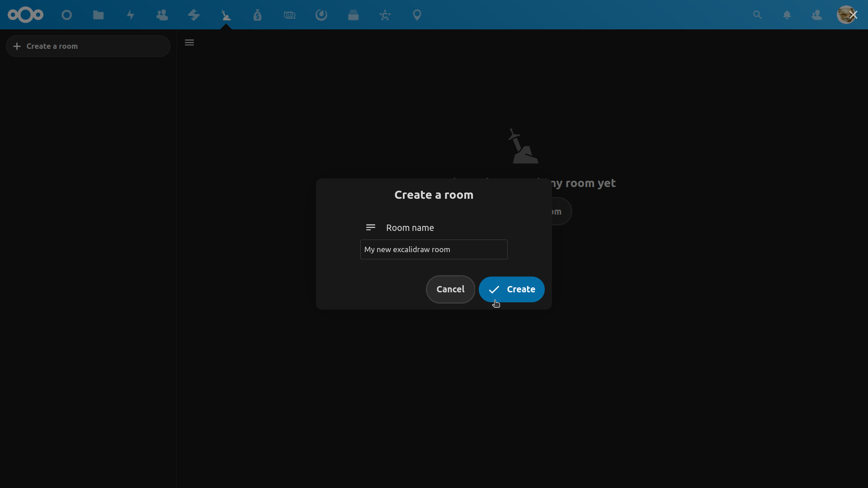Confirm with the blue Create button
This screenshot has height=488, width=868.
[x=511, y=289]
